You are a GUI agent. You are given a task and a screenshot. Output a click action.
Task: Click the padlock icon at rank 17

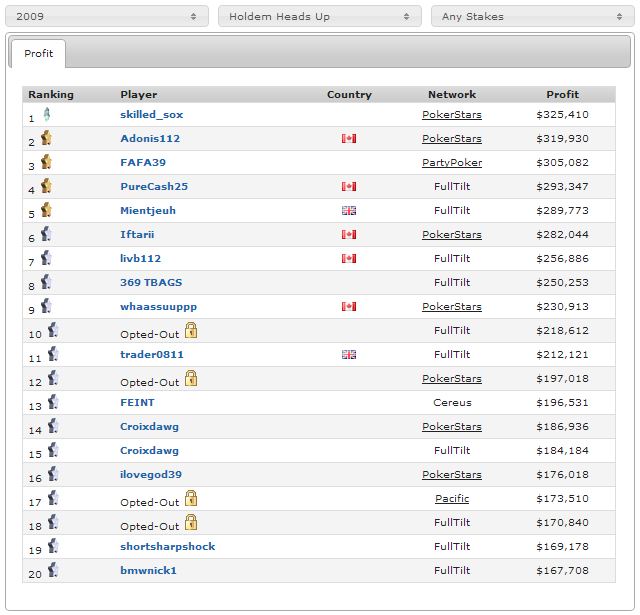(x=191, y=498)
